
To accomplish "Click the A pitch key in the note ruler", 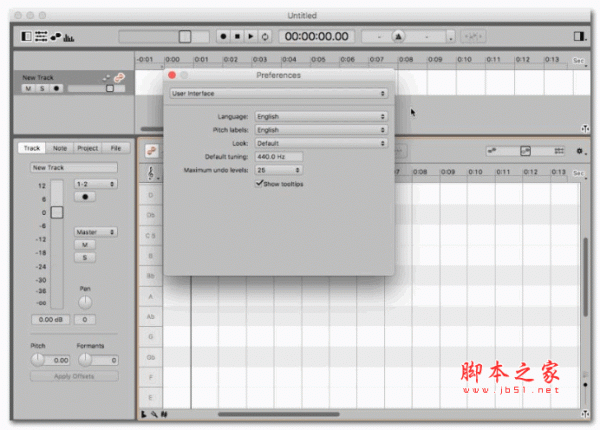I will pos(150,296).
